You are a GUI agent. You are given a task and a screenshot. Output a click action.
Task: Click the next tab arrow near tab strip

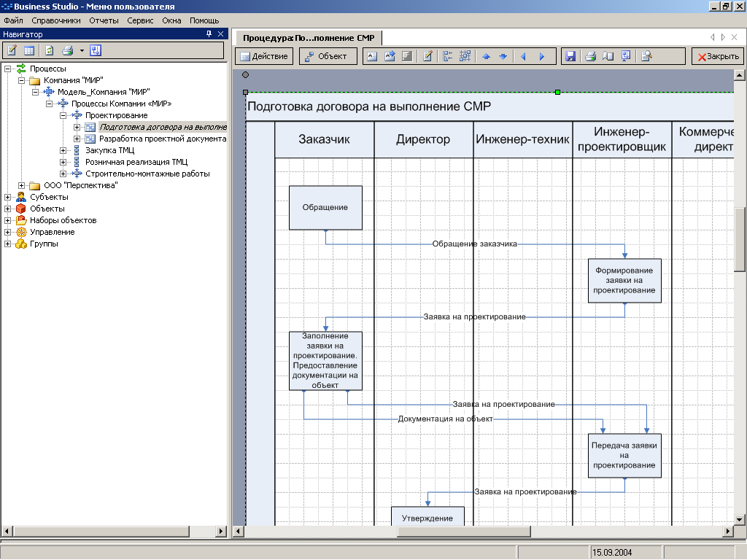tap(723, 37)
